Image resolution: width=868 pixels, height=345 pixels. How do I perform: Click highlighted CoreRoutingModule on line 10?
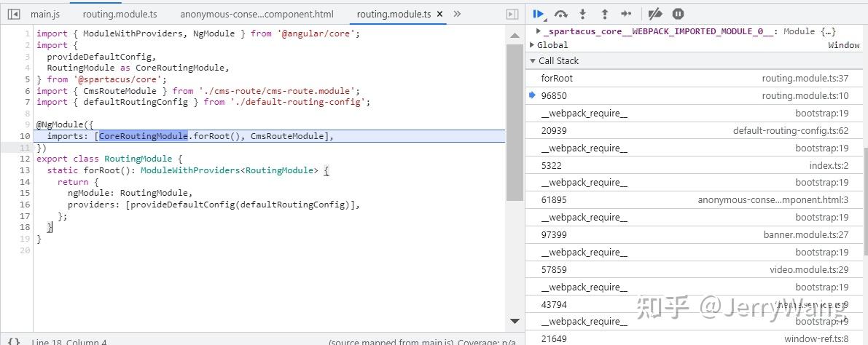(x=144, y=136)
